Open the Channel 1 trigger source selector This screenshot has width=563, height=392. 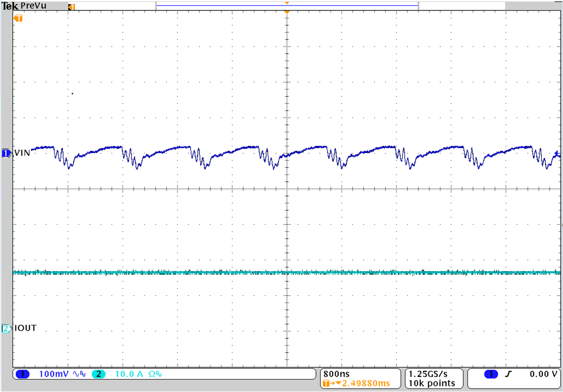[x=491, y=373]
